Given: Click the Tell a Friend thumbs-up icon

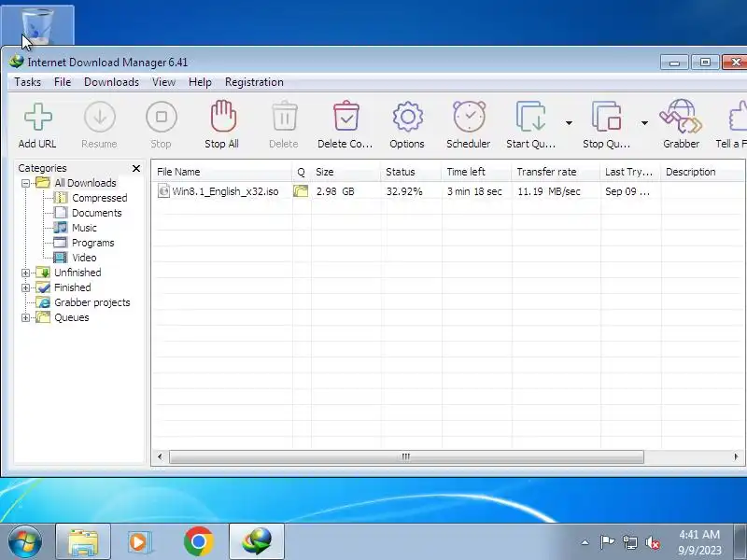Looking at the screenshot, I should tap(738, 116).
